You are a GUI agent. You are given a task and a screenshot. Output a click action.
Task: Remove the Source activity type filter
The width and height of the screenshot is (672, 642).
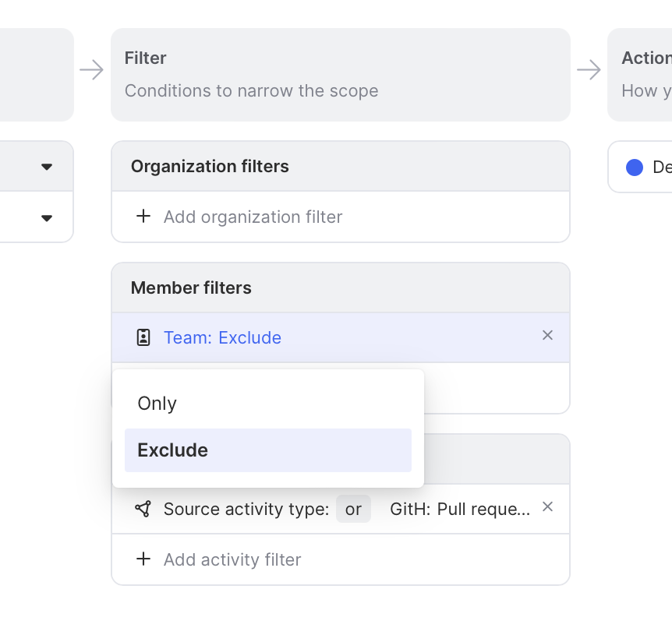click(x=547, y=506)
